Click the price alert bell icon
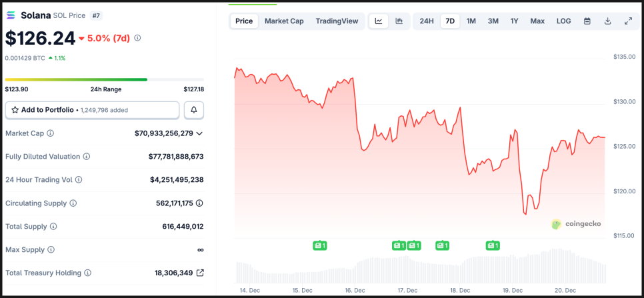644x298 pixels. pos(194,110)
